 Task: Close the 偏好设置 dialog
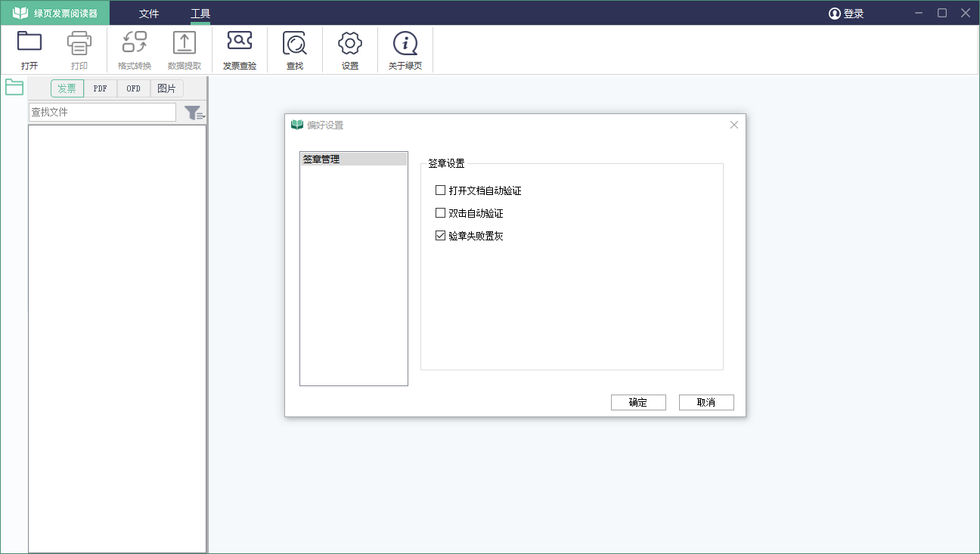click(x=733, y=125)
